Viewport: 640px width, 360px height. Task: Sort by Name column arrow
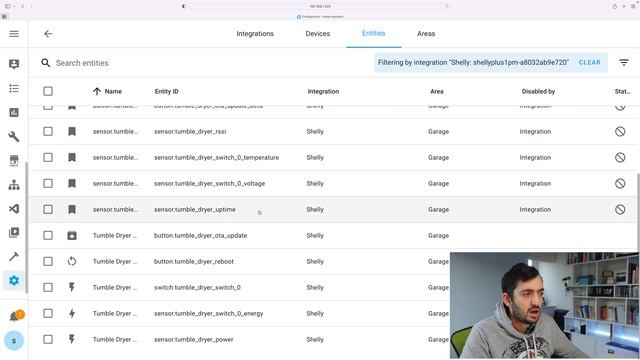pos(97,91)
